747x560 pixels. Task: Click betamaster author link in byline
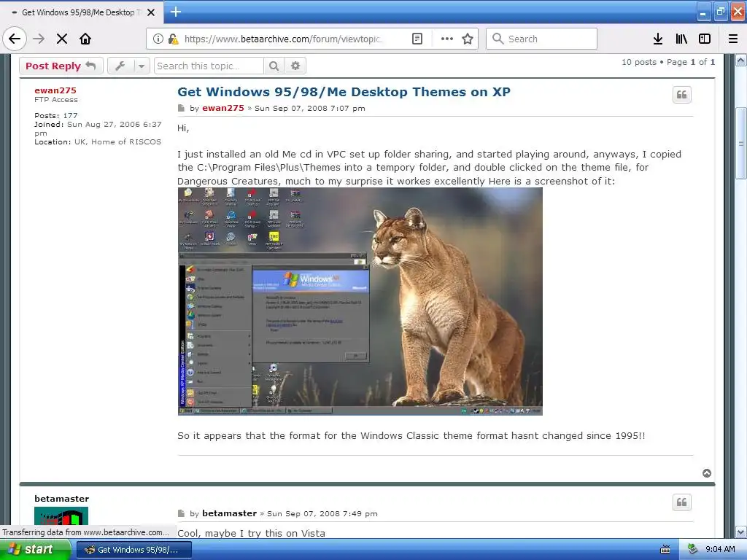(229, 513)
